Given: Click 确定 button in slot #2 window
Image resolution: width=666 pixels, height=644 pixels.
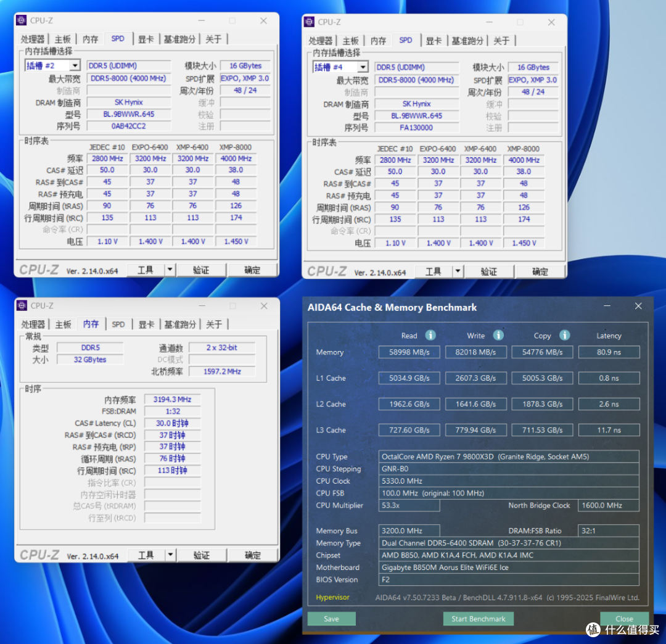Looking at the screenshot, I should click(252, 270).
